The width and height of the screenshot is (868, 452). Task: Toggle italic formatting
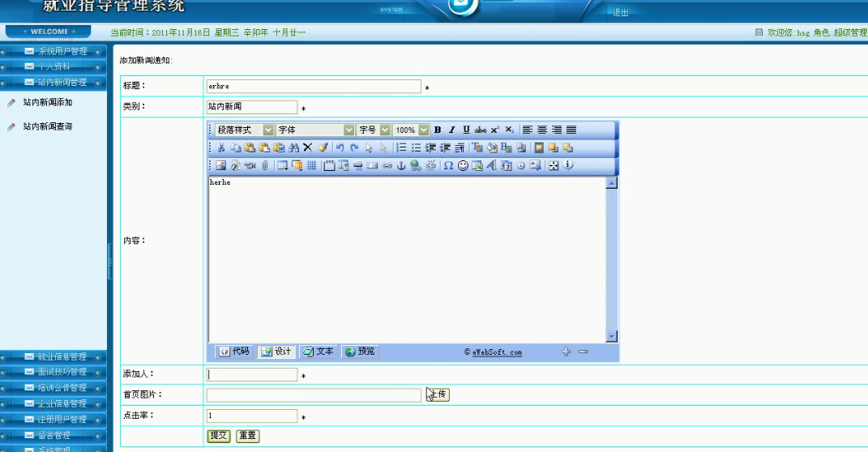451,130
